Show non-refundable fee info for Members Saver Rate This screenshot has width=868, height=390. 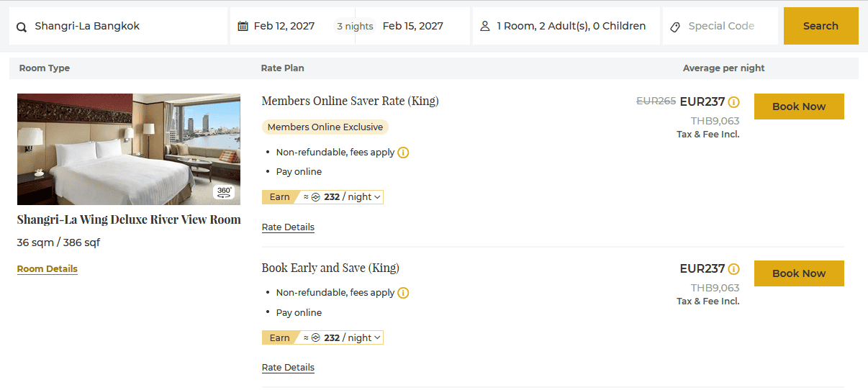403,153
